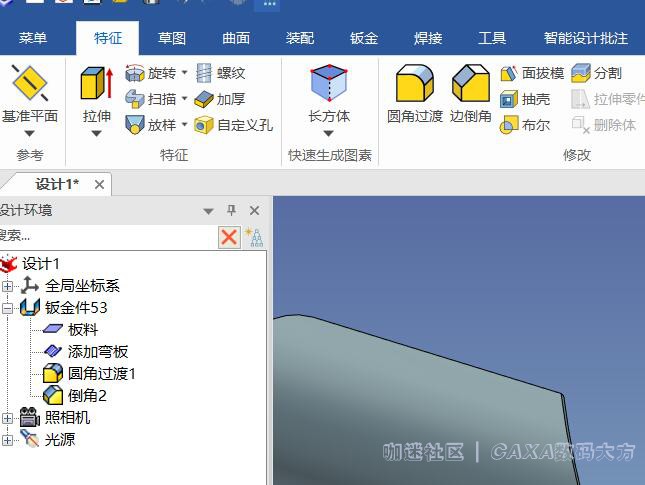Open the 拉伸 dropdown arrow
645x485 pixels.
point(96,133)
